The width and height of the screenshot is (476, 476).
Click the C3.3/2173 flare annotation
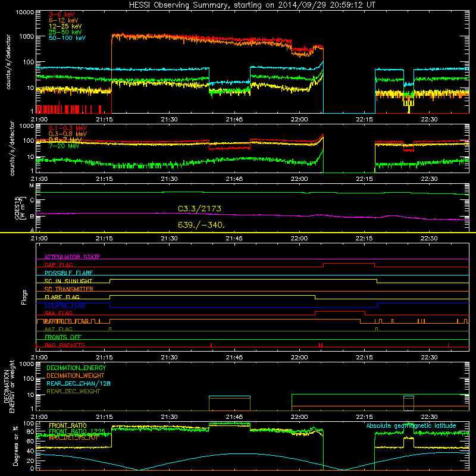point(199,209)
